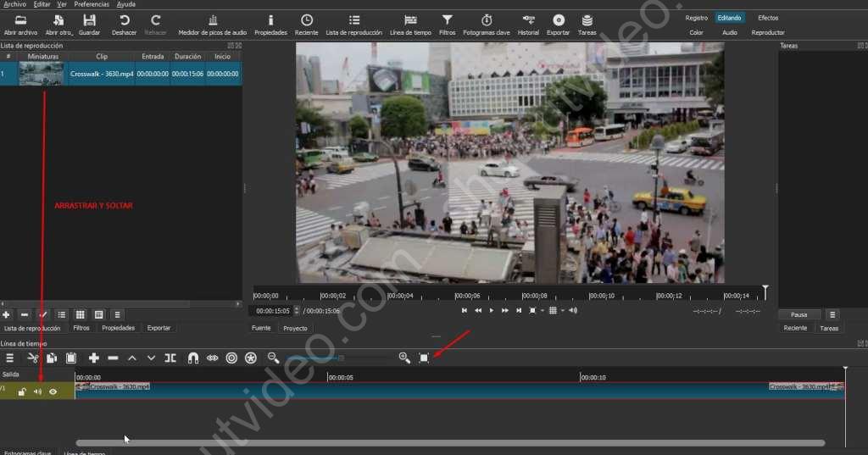Image resolution: width=868 pixels, height=455 pixels.
Task: Lift clip with the up-chevron icon
Action: pos(131,358)
